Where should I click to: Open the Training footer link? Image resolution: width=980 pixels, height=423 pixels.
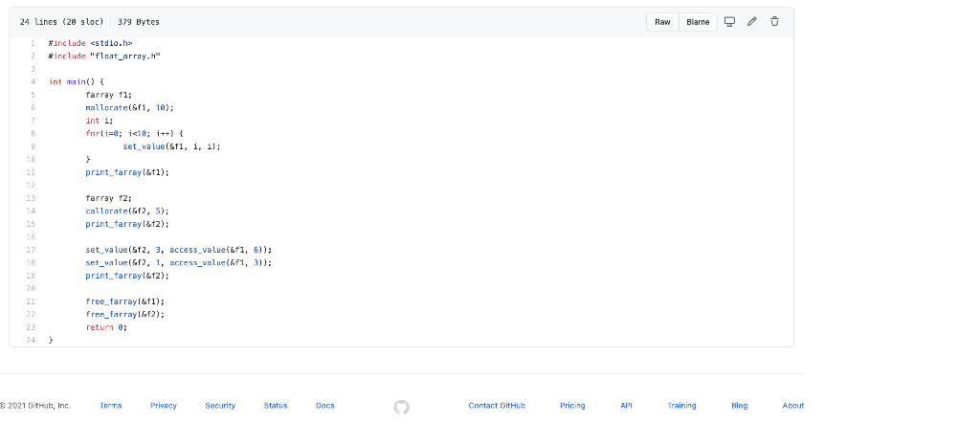pyautogui.click(x=681, y=406)
